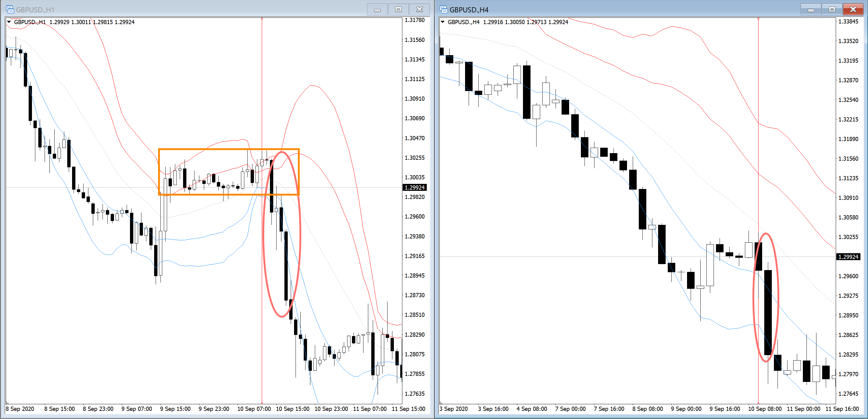Click the 10 Sep 15:00 label on H1 time axis

(293, 408)
